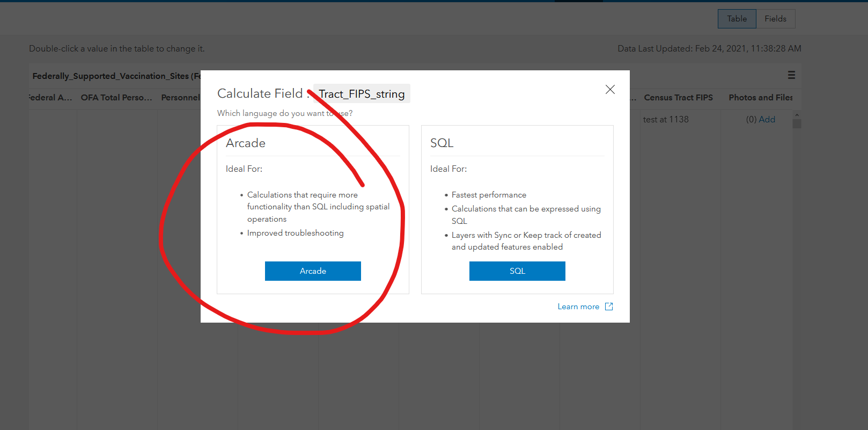
Task: Click the SQL card heading
Action: [442, 143]
